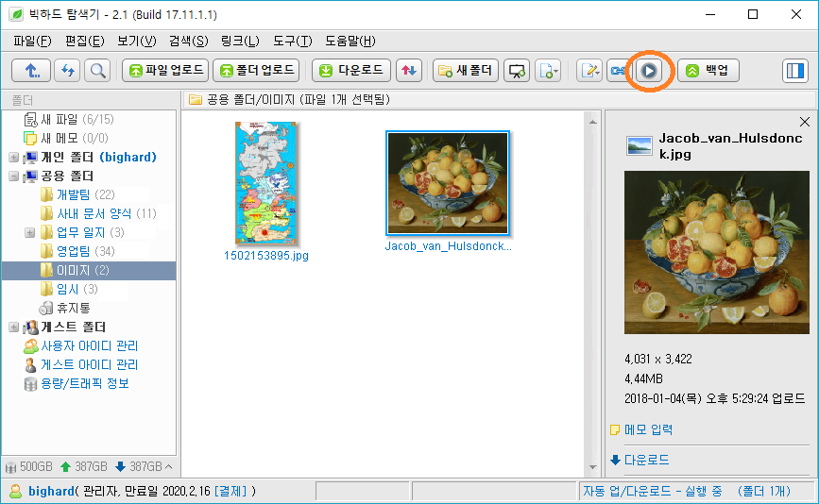Image resolution: width=819 pixels, height=504 pixels.
Task: Create a new folder with 새 폴더
Action: tap(466, 71)
